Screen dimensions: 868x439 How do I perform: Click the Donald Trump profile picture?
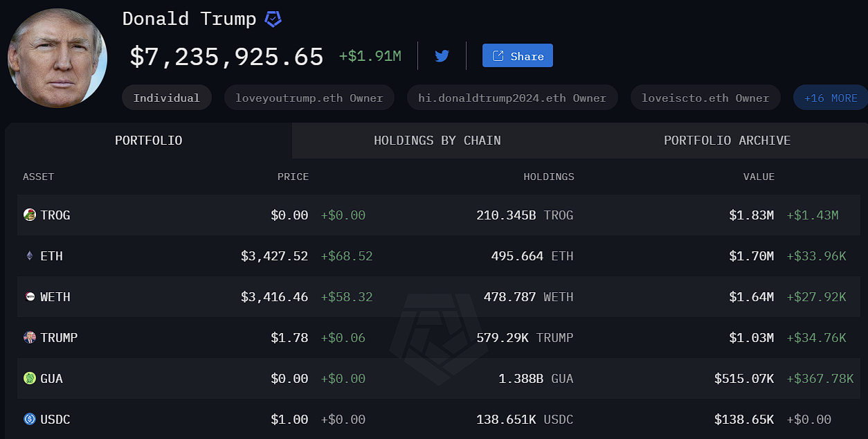[57, 58]
